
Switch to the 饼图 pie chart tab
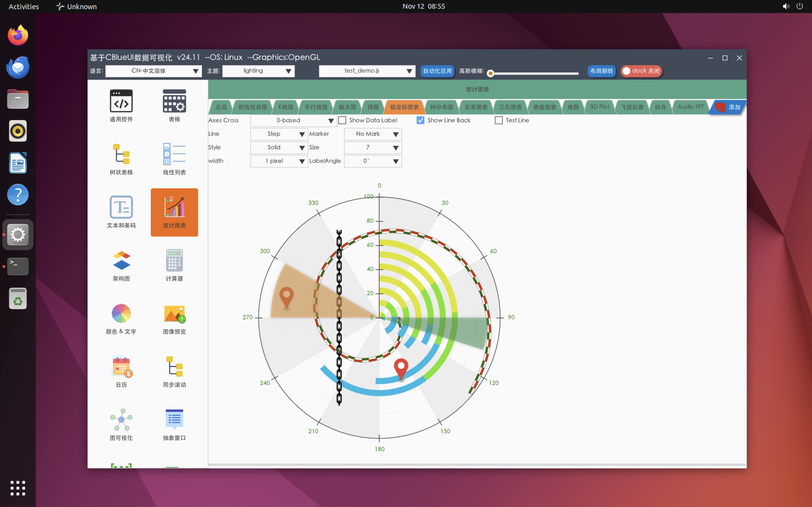coord(373,107)
